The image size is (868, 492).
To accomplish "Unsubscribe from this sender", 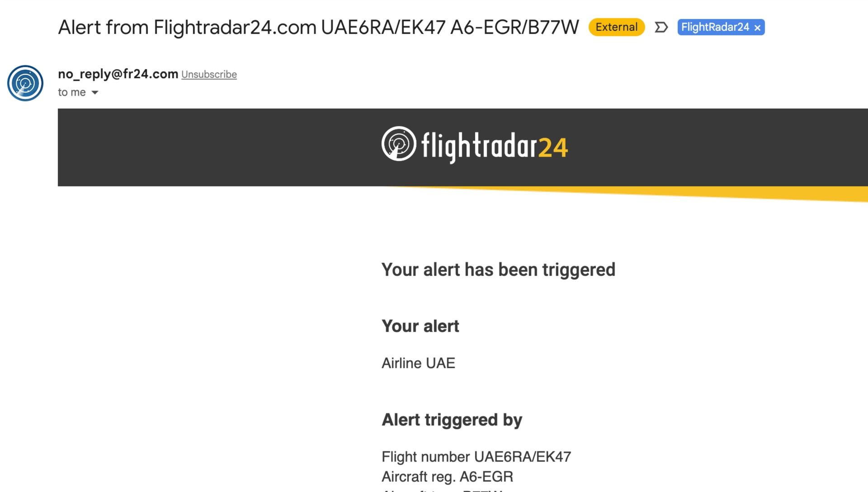I will point(209,75).
